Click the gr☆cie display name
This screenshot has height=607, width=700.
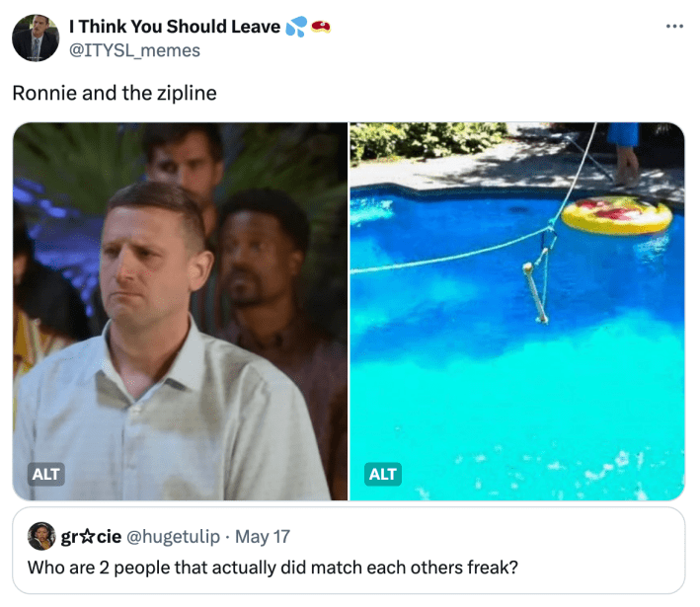[x=91, y=537]
